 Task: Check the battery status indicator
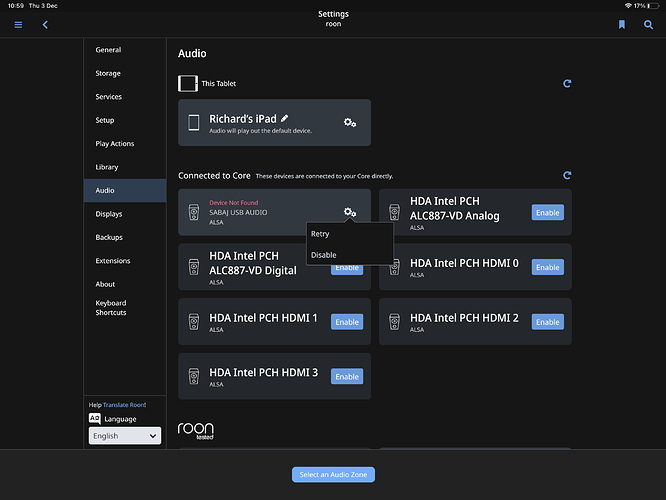653,6
